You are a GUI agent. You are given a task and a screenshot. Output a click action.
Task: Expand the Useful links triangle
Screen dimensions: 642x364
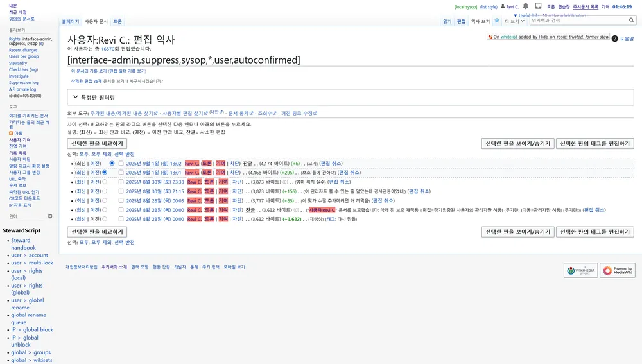[515, 15]
